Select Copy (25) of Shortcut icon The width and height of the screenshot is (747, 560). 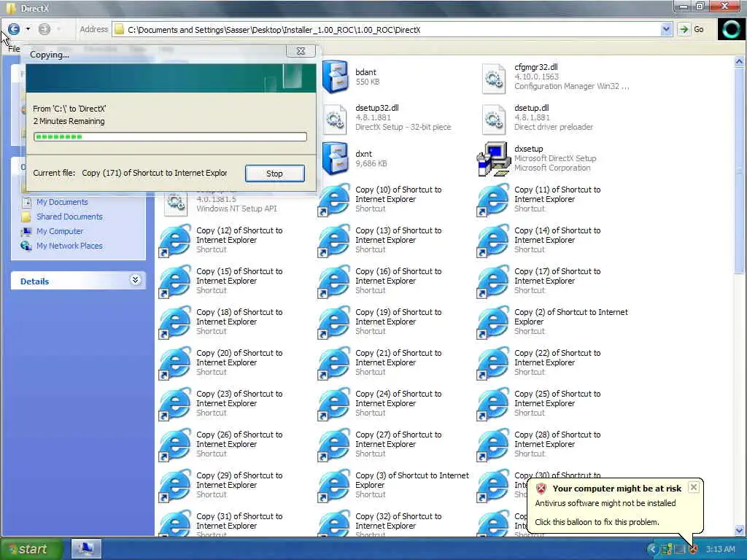[493, 404]
